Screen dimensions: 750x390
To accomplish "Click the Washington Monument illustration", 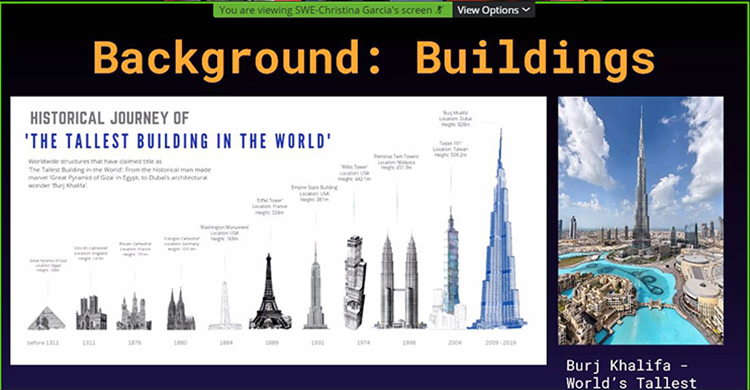I will coord(225,305).
